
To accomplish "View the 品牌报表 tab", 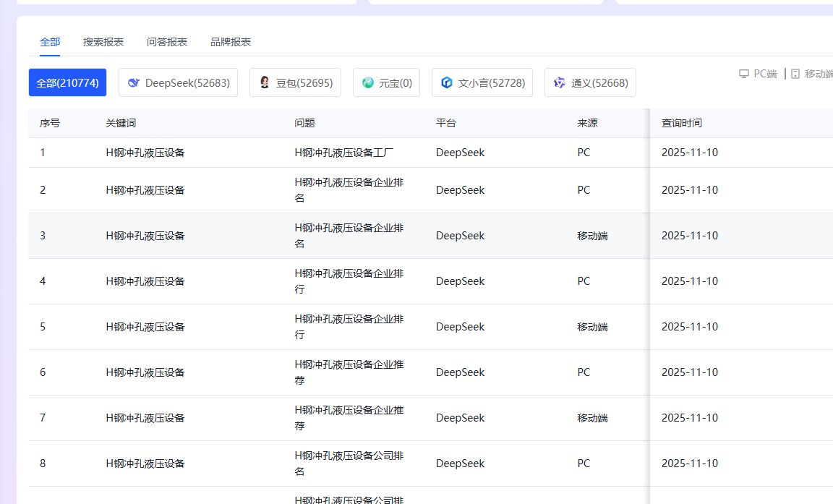I will 229,41.
